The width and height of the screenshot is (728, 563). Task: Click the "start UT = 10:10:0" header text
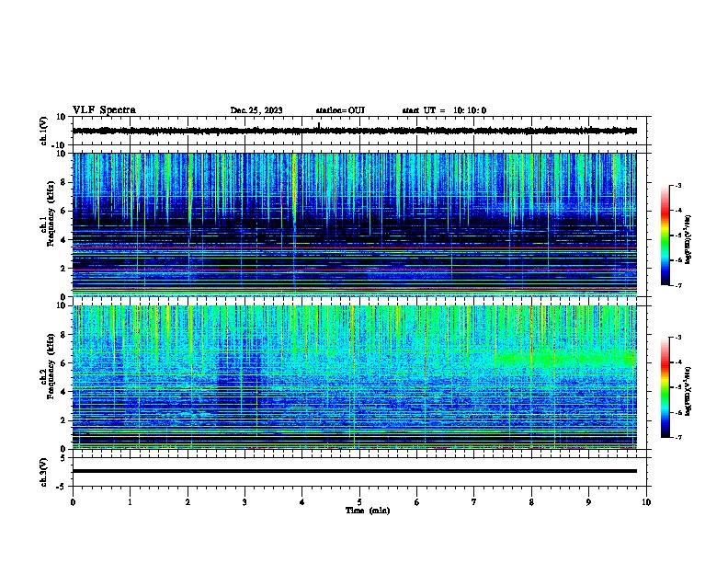coord(444,110)
